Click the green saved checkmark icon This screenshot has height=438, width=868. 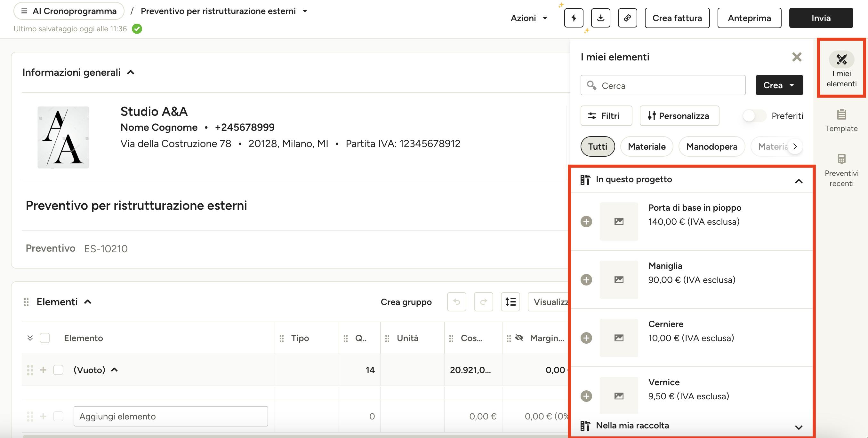(x=137, y=29)
